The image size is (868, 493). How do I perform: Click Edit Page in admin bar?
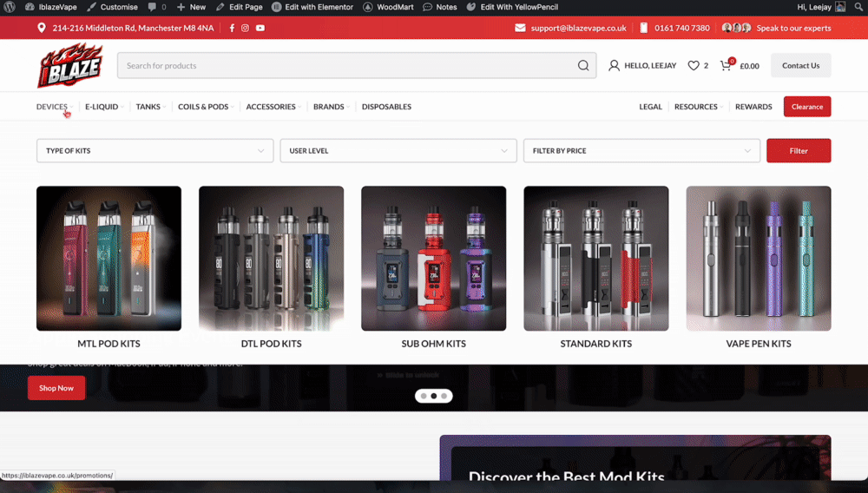[x=240, y=7]
